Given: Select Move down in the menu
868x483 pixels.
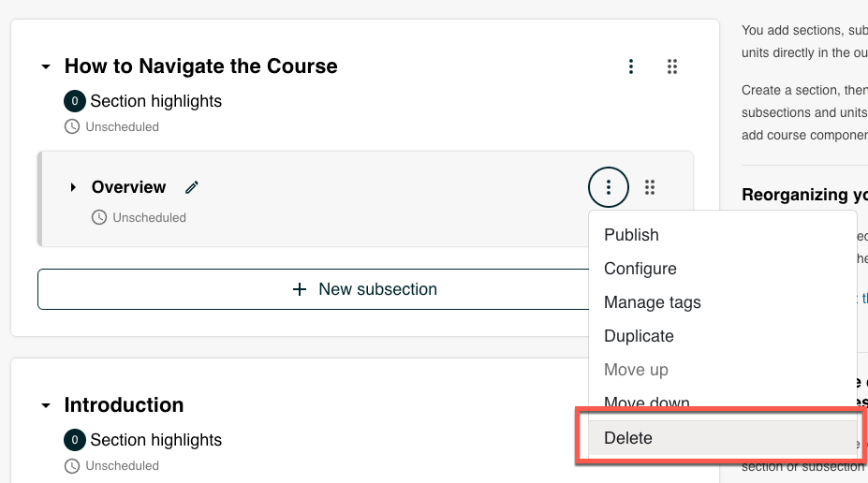Looking at the screenshot, I should 646,403.
